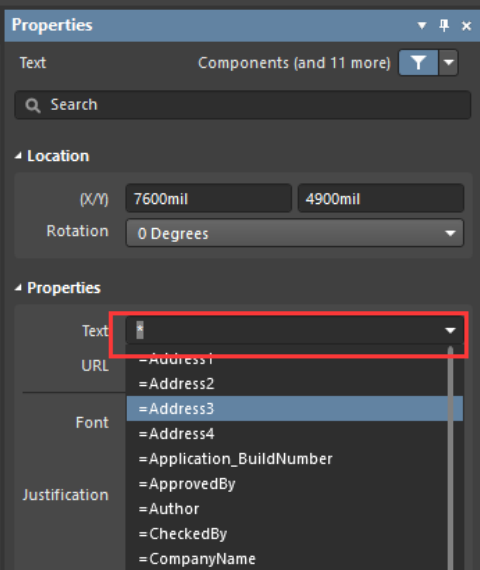The width and height of the screenshot is (480, 570).
Task: Collapse the Properties section
Action: tap(18, 288)
